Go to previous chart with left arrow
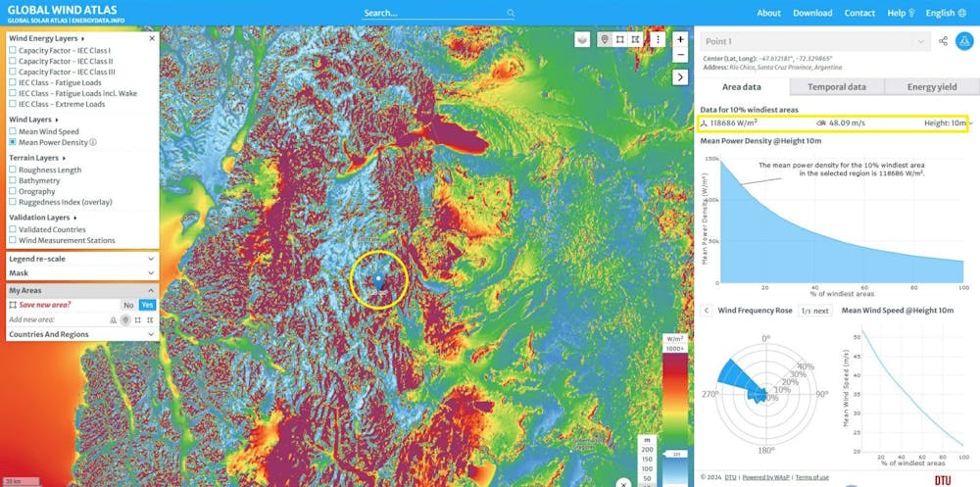980x487 pixels. [x=707, y=311]
